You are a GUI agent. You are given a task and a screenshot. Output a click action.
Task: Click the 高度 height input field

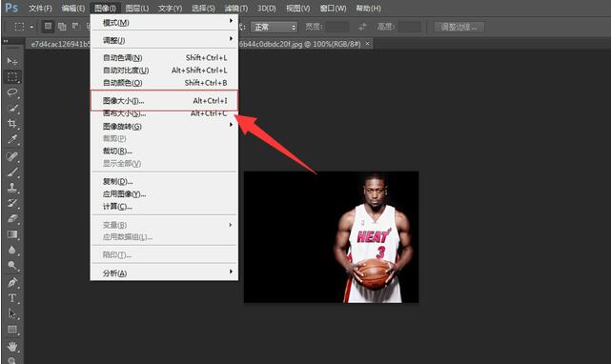click(x=410, y=27)
